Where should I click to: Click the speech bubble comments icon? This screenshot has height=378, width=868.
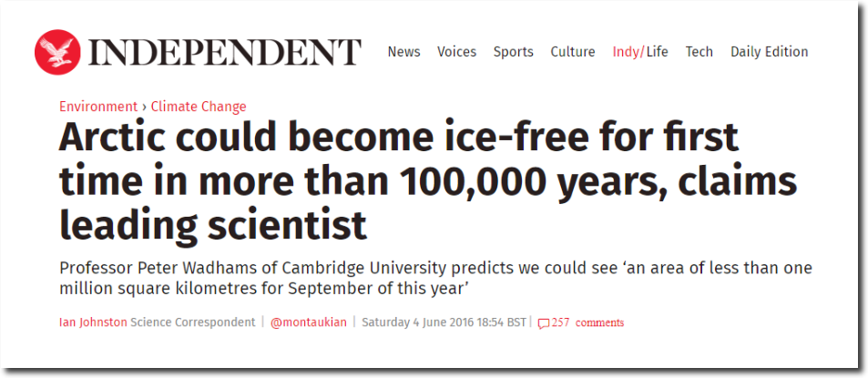[x=544, y=323]
